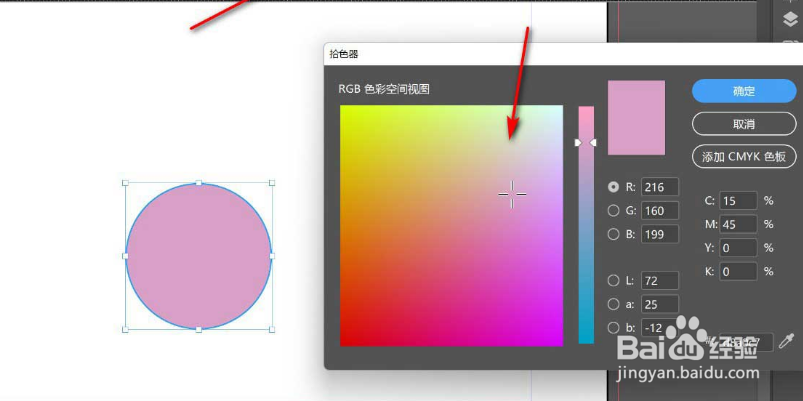This screenshot has width=803, height=401.
Task: Pick the eyedropper tool in color picker
Action: point(786,341)
